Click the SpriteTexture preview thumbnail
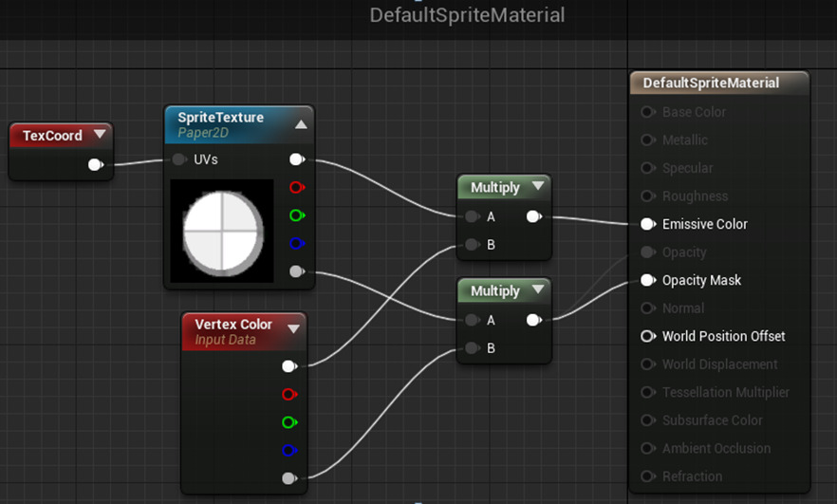 (x=222, y=229)
